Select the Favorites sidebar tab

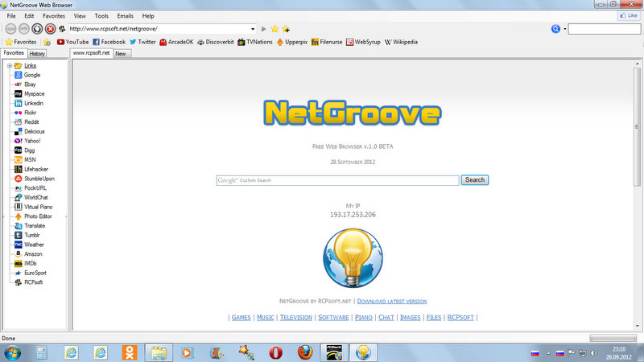pos(14,53)
